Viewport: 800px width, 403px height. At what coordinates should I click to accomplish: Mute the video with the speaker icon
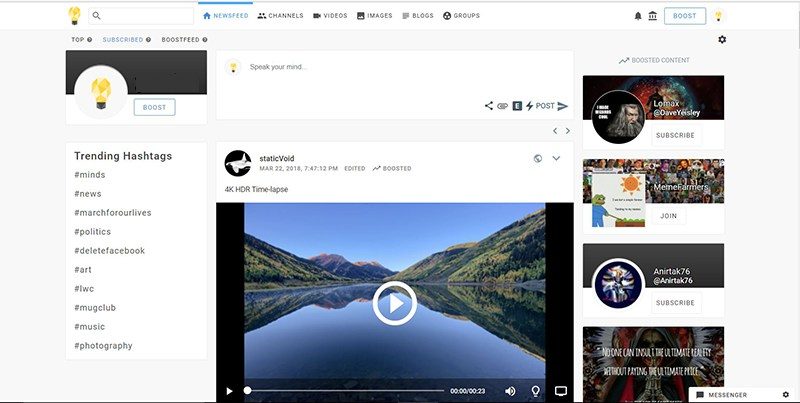510,390
